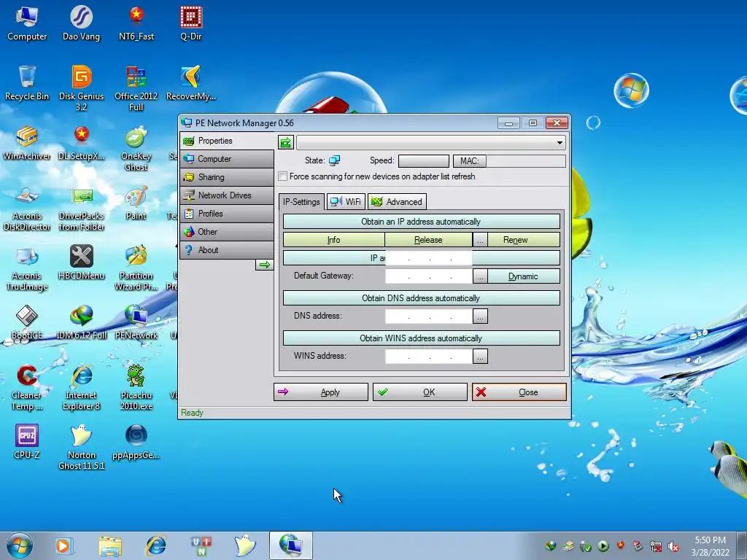This screenshot has width=747, height=560.
Task: Select Internet Explorer 8 desktop icon
Action: [x=82, y=388]
